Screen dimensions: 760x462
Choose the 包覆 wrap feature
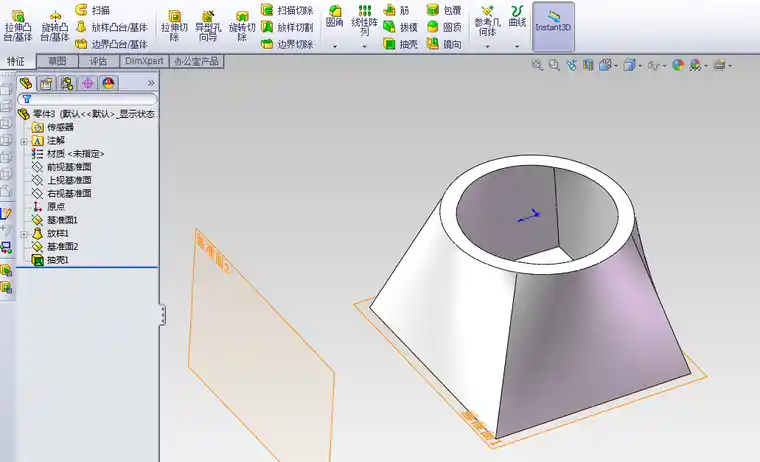(444, 10)
